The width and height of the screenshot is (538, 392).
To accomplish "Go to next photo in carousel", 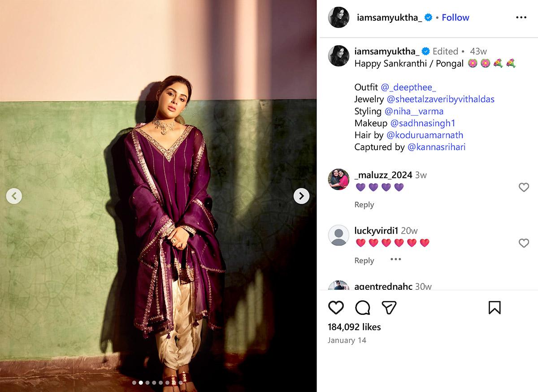I will click(x=301, y=196).
